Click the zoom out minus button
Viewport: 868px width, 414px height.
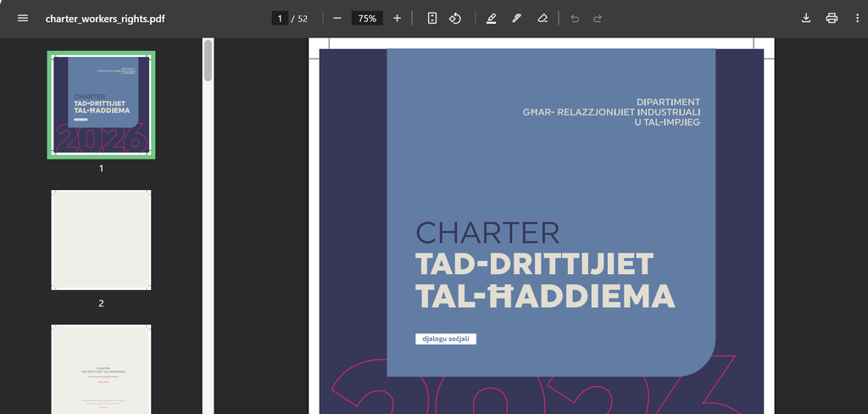pyautogui.click(x=337, y=19)
